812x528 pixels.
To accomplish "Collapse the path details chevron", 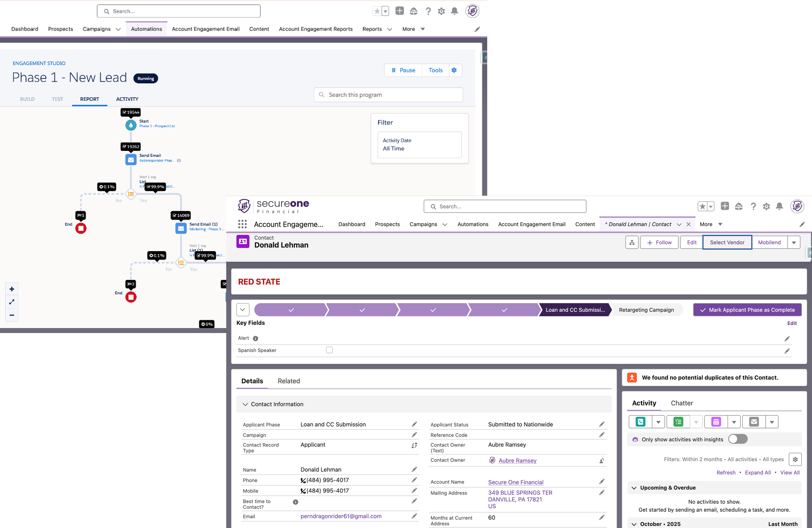I will (x=242, y=310).
